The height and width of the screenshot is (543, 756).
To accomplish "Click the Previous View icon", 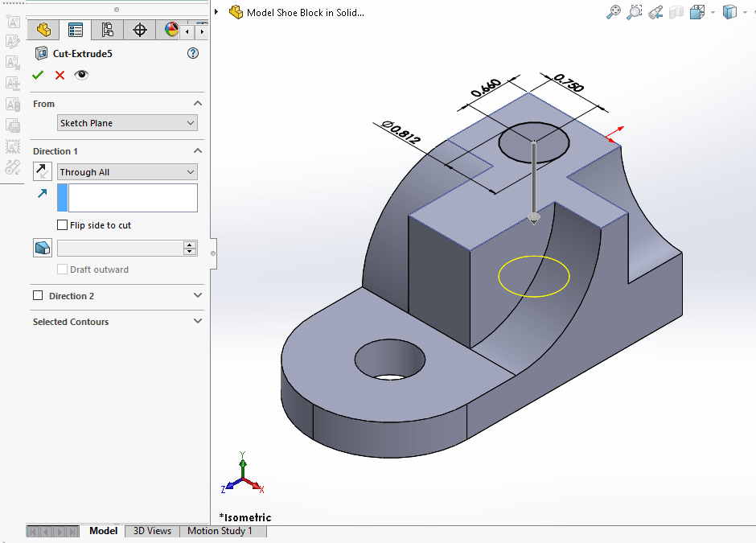I will click(655, 12).
